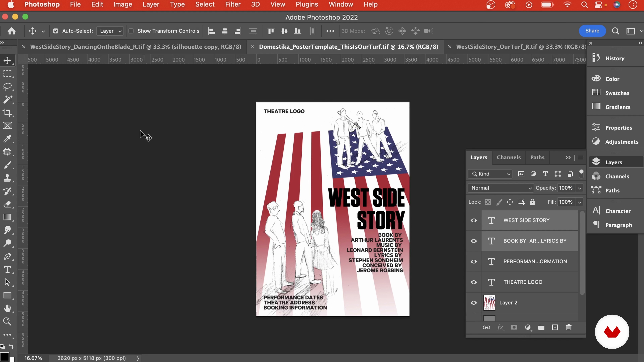The width and height of the screenshot is (644, 362).
Task: Hide the BOOK BY layer
Action: pyautogui.click(x=474, y=241)
